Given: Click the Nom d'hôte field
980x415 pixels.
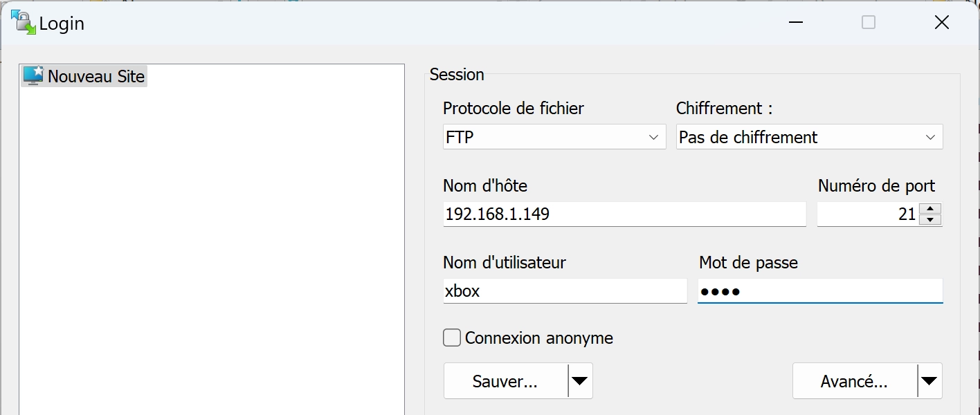Looking at the screenshot, I should coord(624,214).
